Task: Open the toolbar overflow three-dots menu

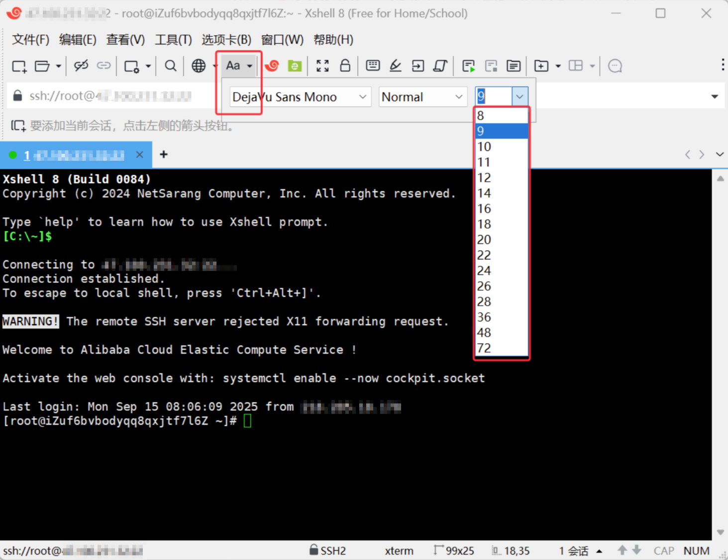Action: tap(723, 65)
